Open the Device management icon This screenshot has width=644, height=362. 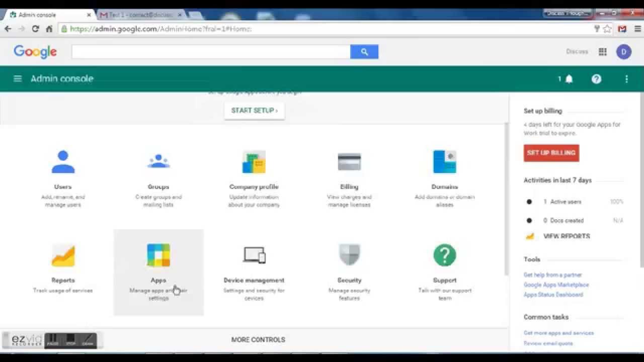click(254, 255)
